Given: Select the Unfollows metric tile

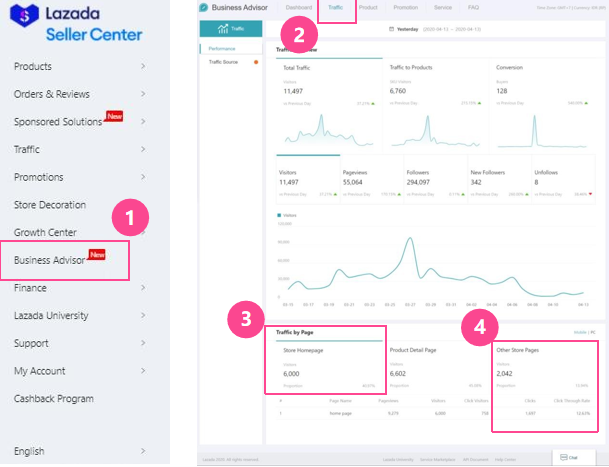Looking at the screenshot, I should click(563, 179).
